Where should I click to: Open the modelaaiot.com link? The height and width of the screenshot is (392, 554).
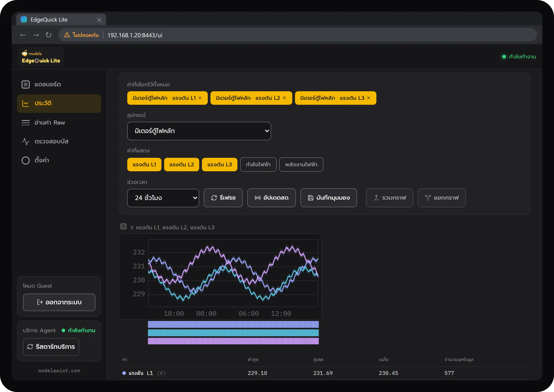pyautogui.click(x=59, y=371)
